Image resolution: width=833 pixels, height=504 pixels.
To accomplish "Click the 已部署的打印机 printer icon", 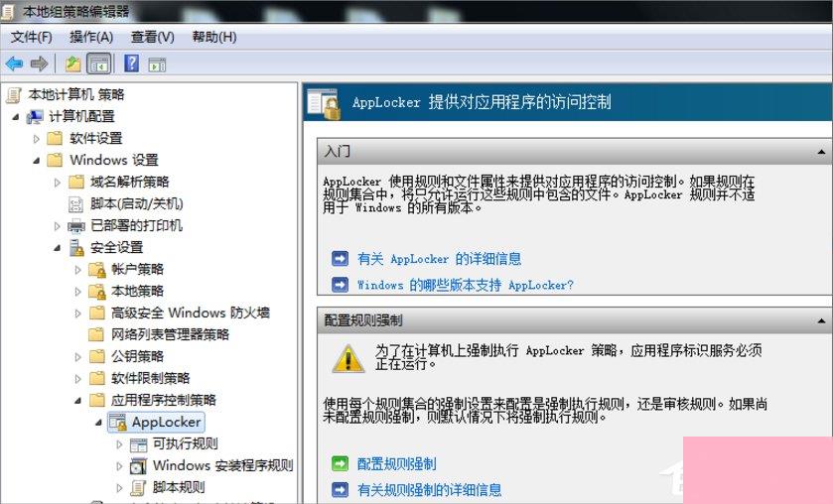I will point(76,226).
